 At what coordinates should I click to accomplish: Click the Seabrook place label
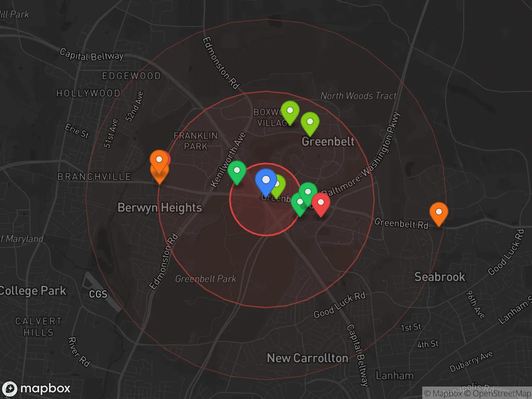440,277
